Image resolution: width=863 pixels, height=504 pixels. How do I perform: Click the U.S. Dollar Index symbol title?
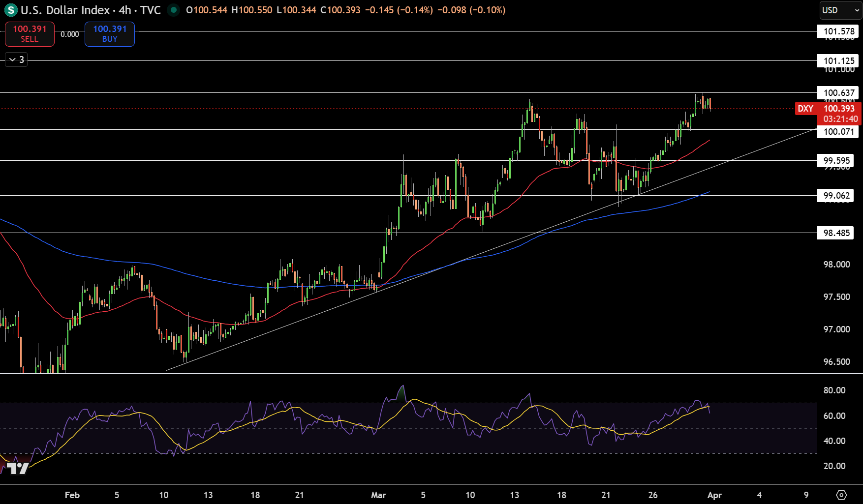65,10
